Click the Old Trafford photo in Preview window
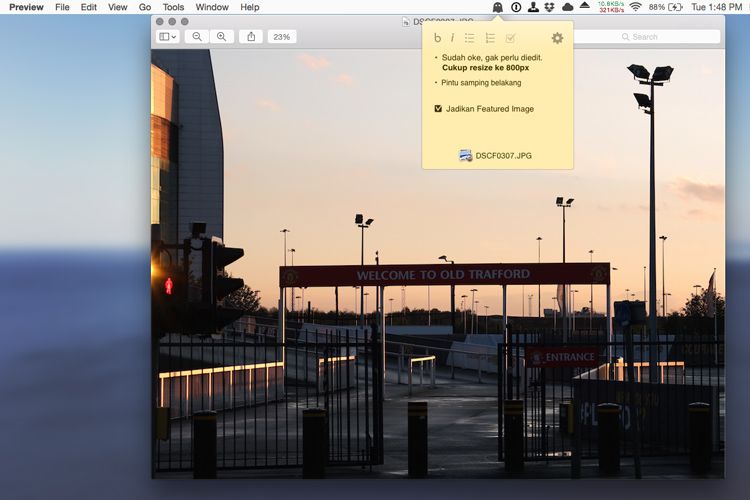750x500 pixels. point(438,263)
